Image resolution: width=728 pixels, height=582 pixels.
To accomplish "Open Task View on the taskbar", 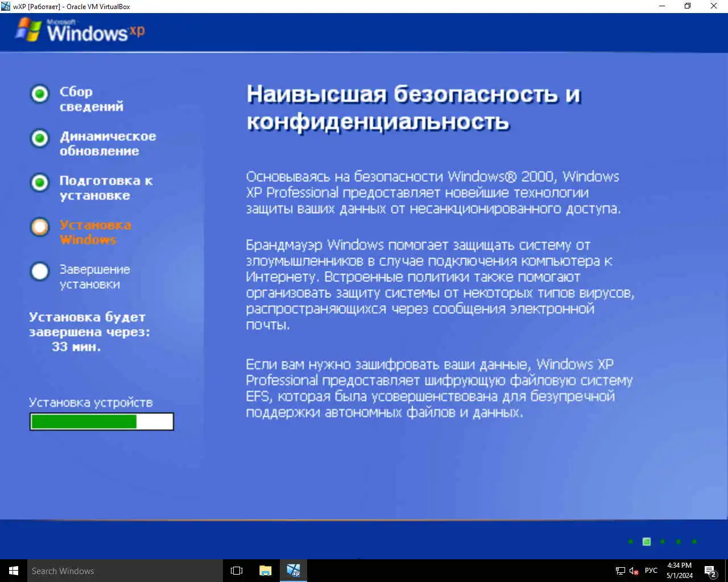I will (237, 571).
